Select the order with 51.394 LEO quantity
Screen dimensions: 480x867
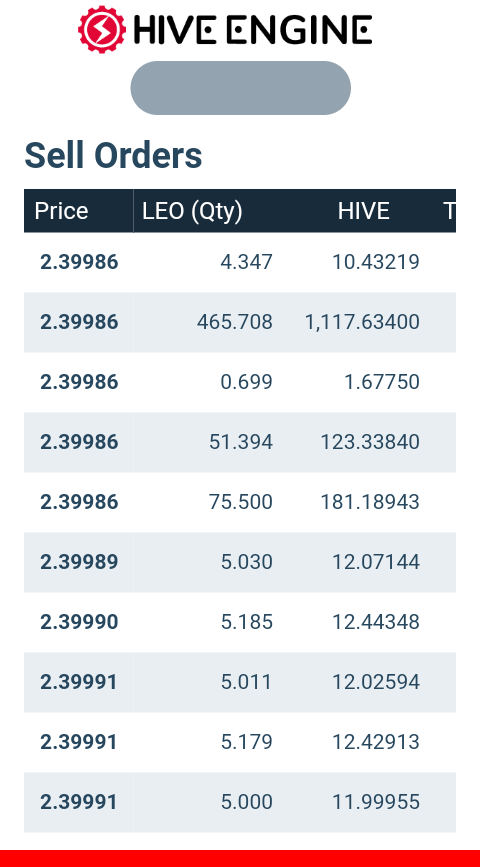coord(240,442)
